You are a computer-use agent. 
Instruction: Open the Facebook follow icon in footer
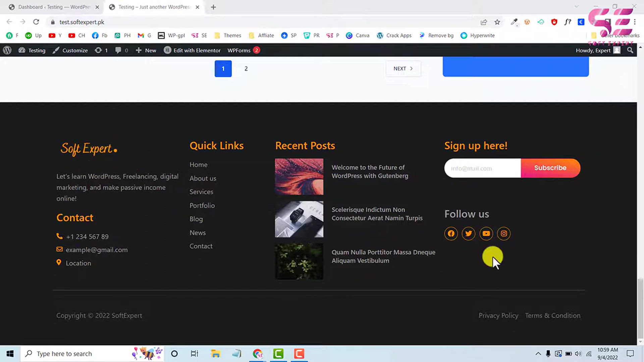(451, 234)
